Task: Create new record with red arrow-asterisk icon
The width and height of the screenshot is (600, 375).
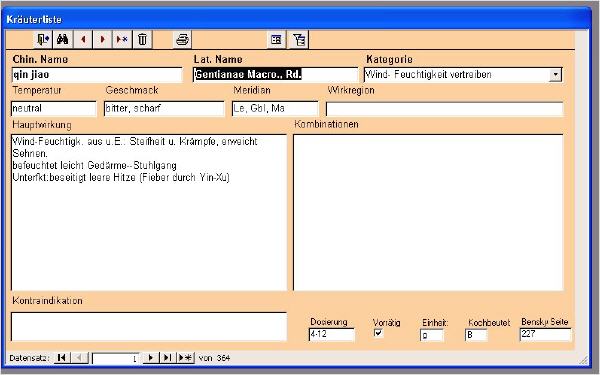Action: coord(122,39)
